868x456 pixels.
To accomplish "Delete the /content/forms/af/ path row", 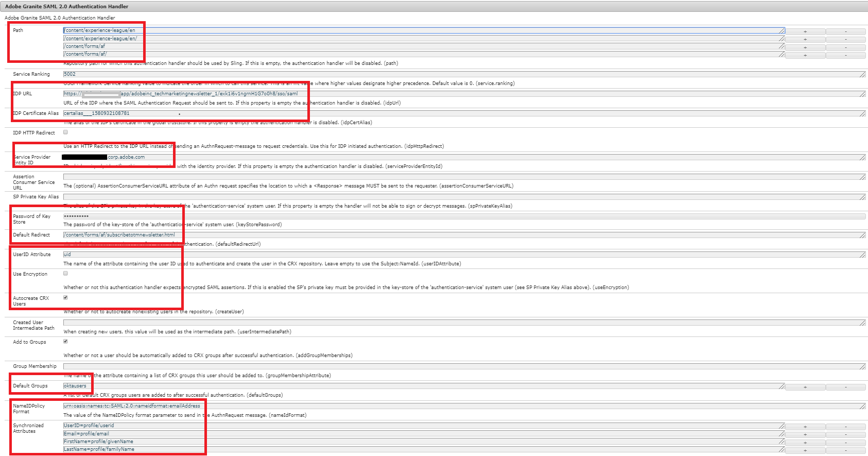I will [846, 55].
